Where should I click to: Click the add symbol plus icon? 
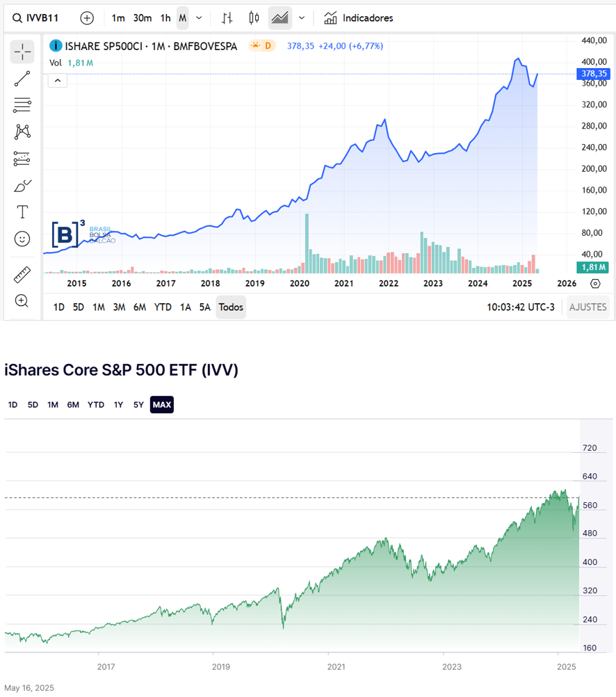click(x=87, y=18)
